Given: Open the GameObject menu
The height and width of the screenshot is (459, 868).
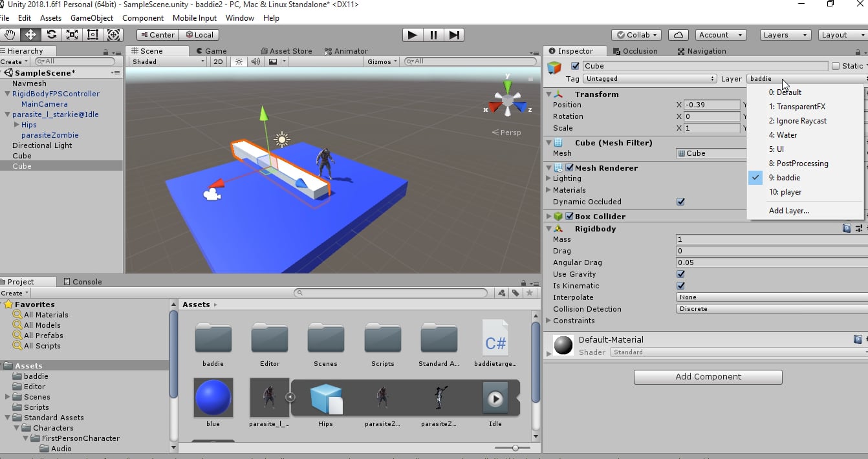Looking at the screenshot, I should coord(92,18).
